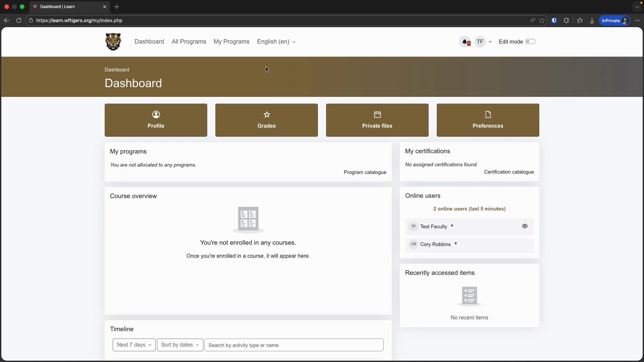Expand the English (en) language menu
The image size is (644, 362).
pyautogui.click(x=276, y=42)
